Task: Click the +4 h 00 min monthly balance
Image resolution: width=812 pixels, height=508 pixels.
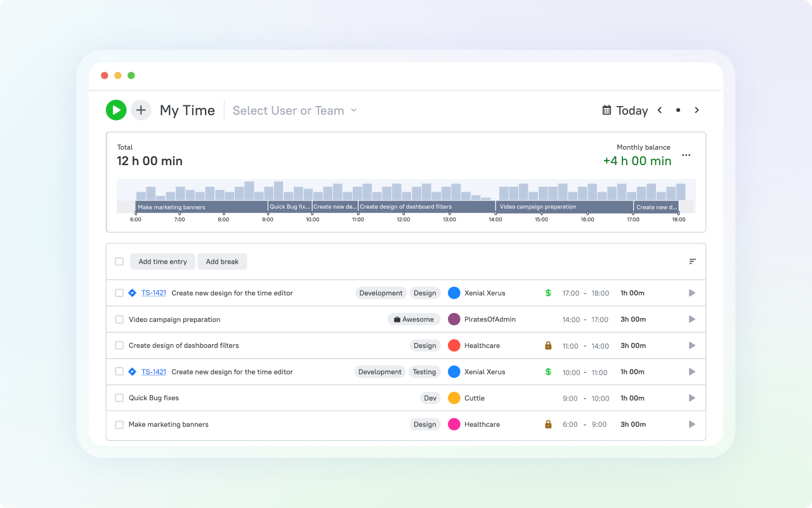Action: [x=638, y=161]
